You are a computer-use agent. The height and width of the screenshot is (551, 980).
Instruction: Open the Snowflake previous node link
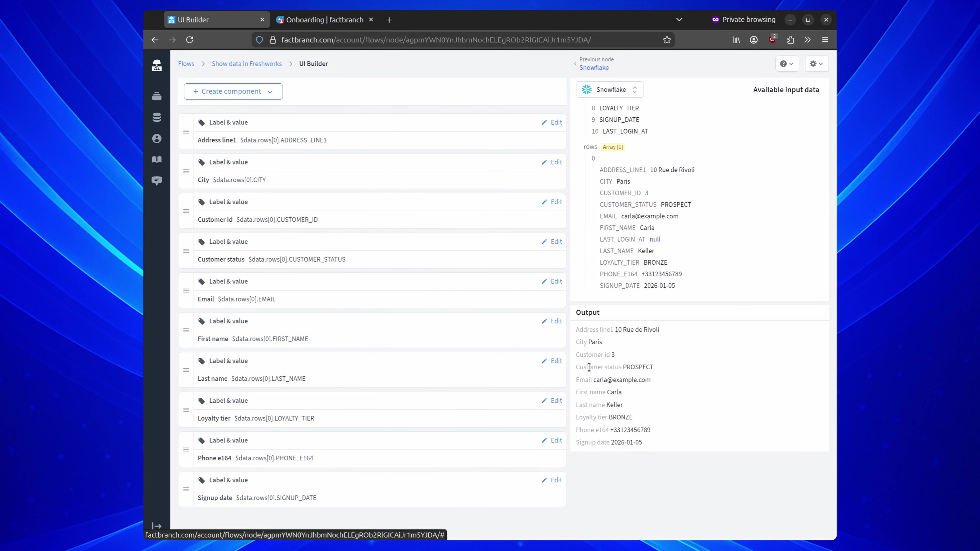[595, 68]
